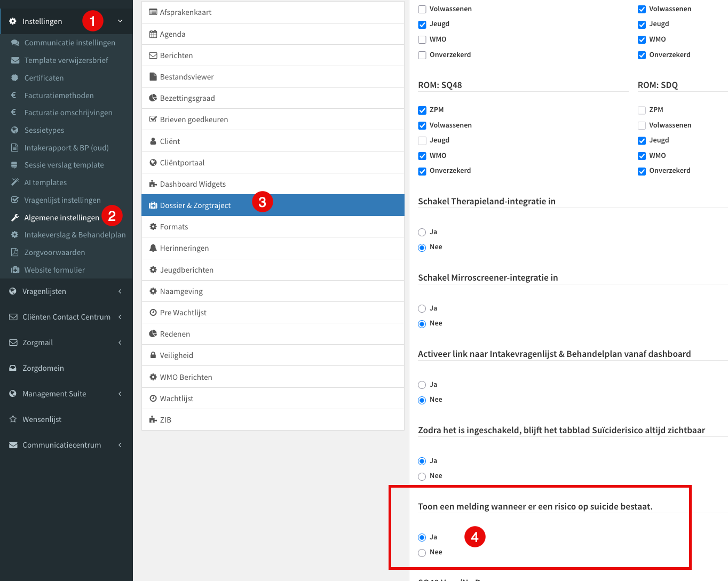This screenshot has height=581, width=728.
Task: Click the file icon beside Bestandsviewer
Action: coord(153,77)
